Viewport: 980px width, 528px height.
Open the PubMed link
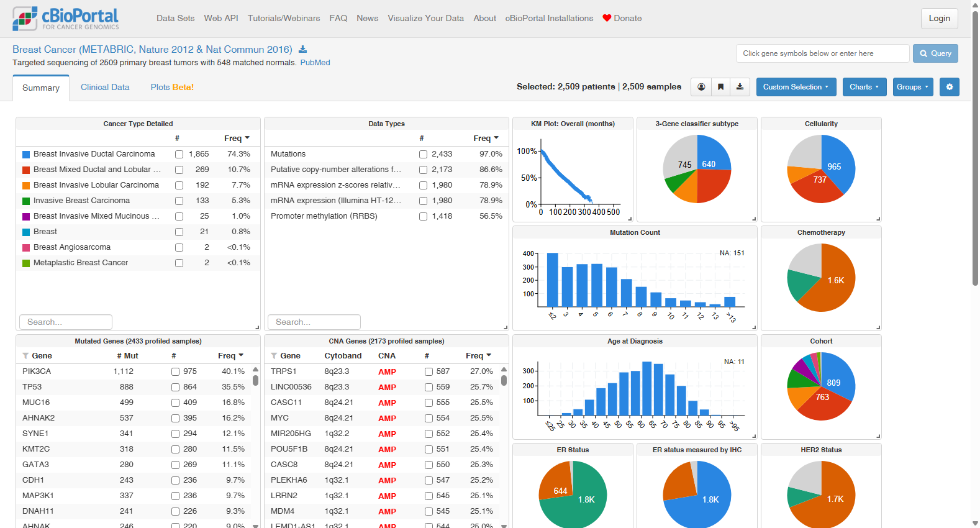coord(315,63)
